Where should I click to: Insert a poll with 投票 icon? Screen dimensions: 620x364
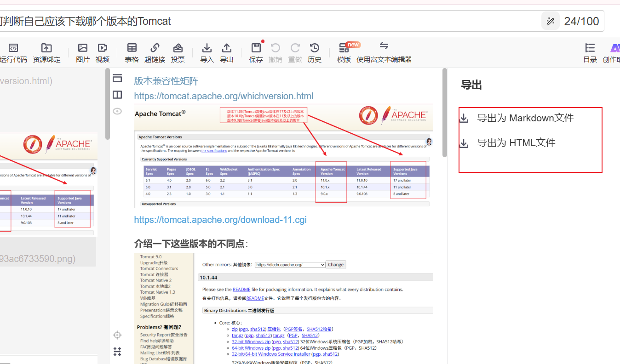[178, 48]
